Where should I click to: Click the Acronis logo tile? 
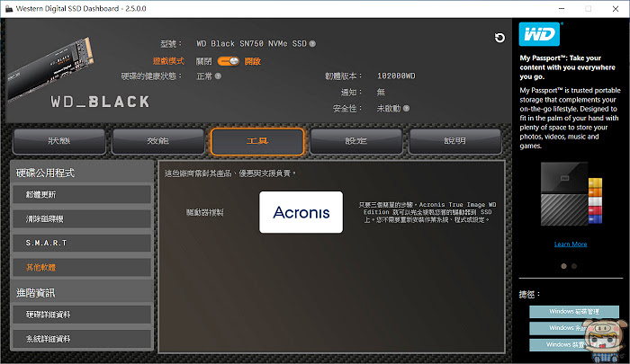(x=301, y=212)
